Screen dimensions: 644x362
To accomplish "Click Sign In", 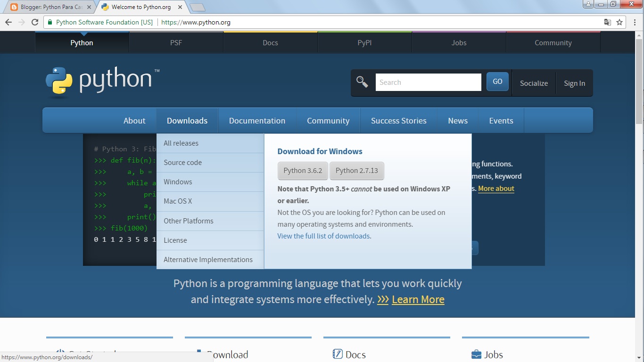I will (x=574, y=83).
